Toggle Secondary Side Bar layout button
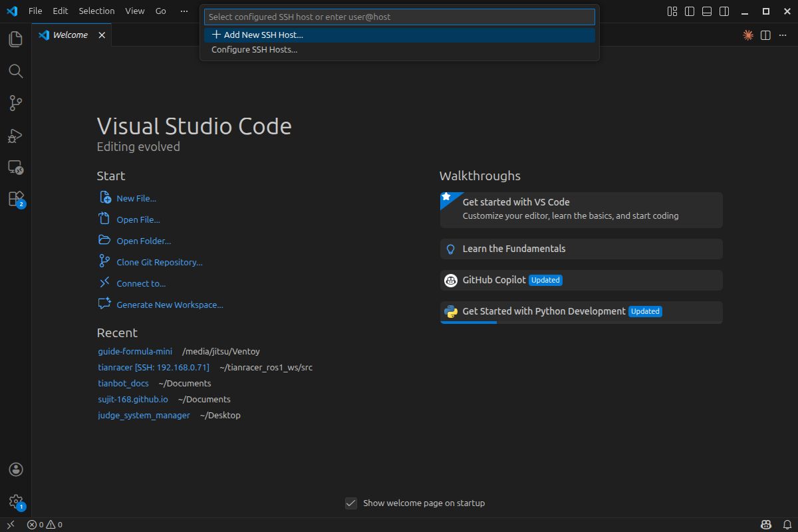Viewport: 798px width, 532px height. [x=724, y=11]
